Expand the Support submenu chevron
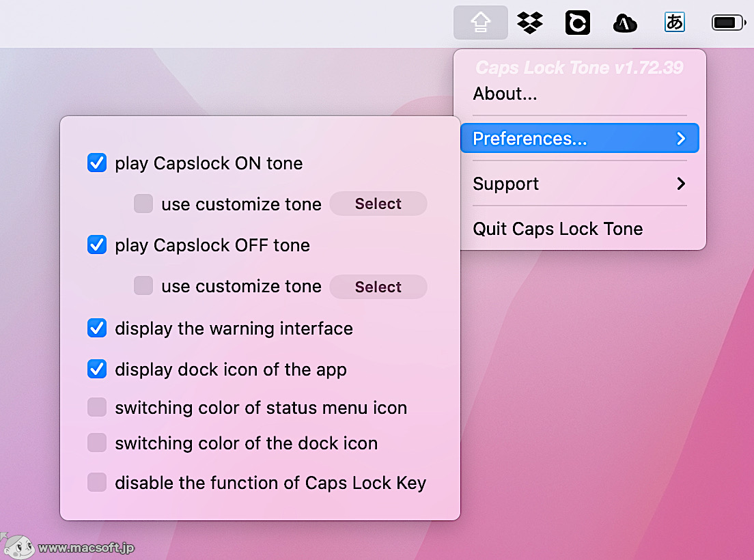The height and width of the screenshot is (560, 754). coord(680,183)
